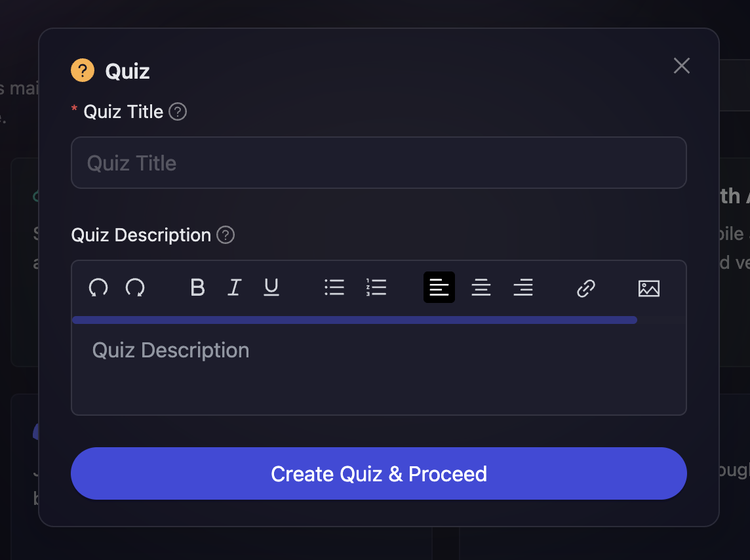
Task: Select left text alignment
Action: 439,287
